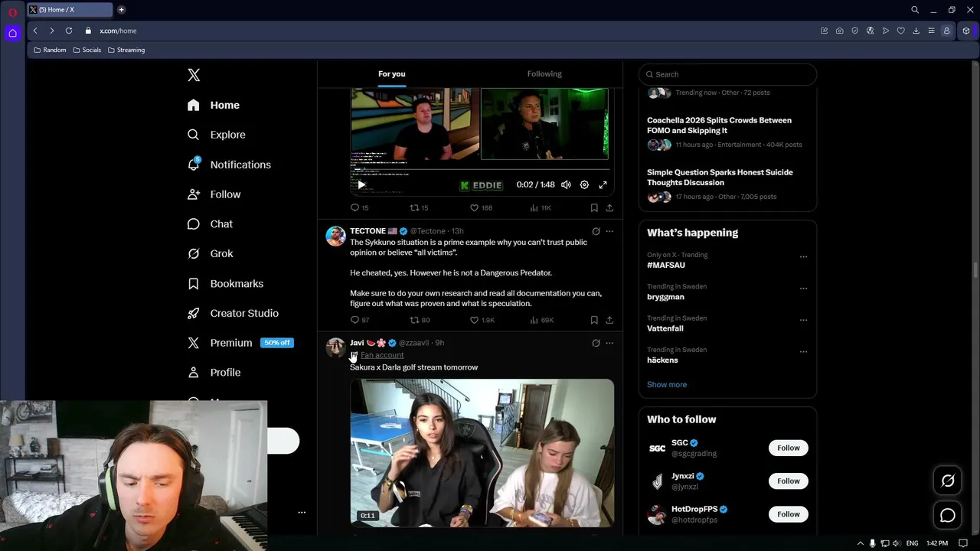This screenshot has width=980, height=551.
Task: Reply to the TECTONE post
Action: 359,320
